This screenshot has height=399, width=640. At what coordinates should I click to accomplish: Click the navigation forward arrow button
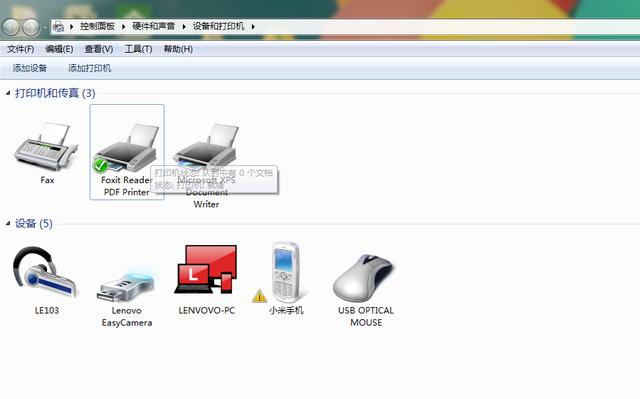pos(31,27)
